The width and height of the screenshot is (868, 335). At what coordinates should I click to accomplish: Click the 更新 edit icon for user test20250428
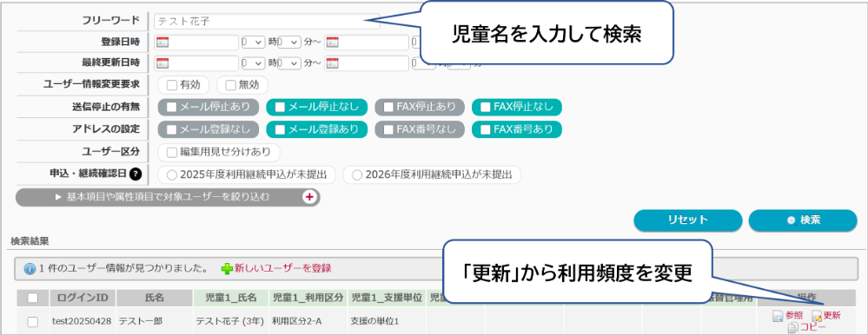(x=817, y=316)
